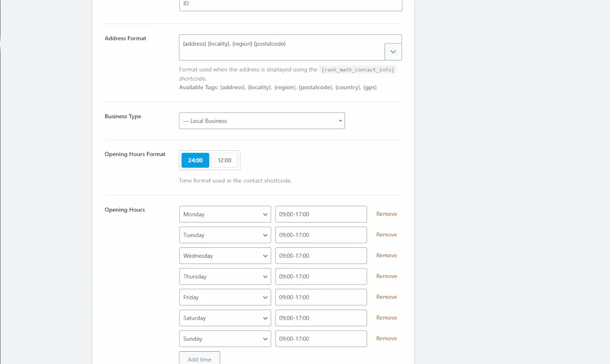Remove the Sunday opening hours row
The width and height of the screenshot is (610, 364).
pyautogui.click(x=386, y=338)
